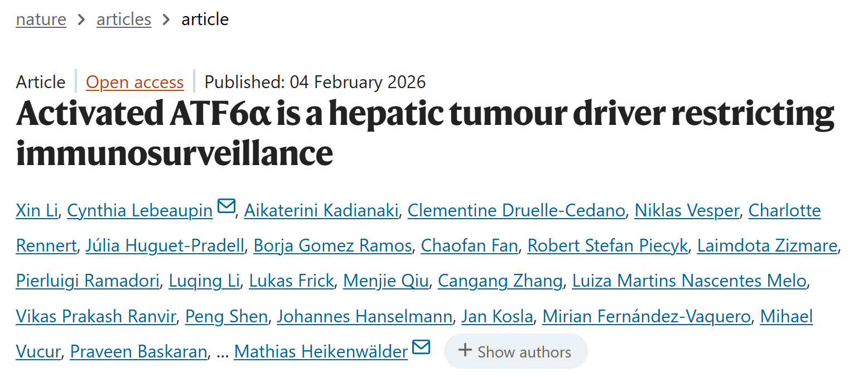This screenshot has width=868, height=377.
Task: Click author Aikaterini Kadianaki
Action: pos(321,211)
